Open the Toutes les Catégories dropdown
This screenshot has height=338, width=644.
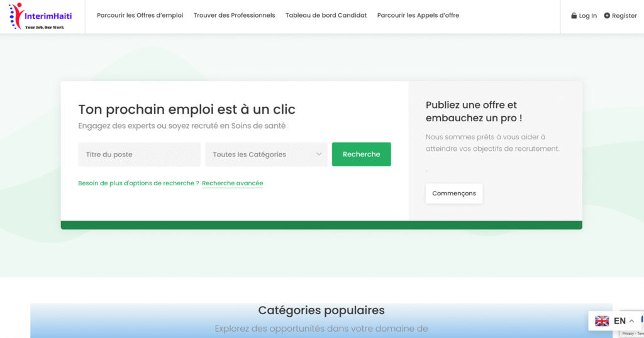[x=265, y=155]
